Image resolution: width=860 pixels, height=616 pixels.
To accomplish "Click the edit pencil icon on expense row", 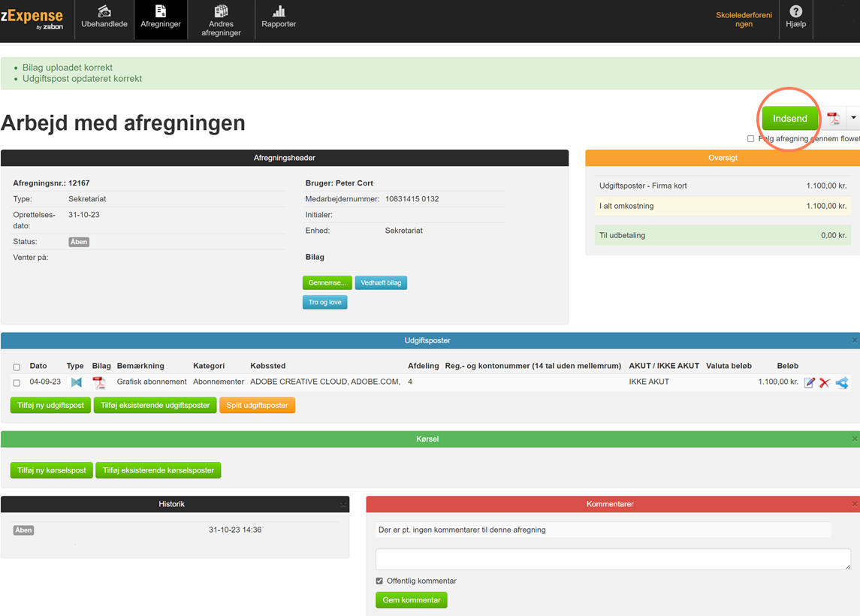I will (809, 382).
